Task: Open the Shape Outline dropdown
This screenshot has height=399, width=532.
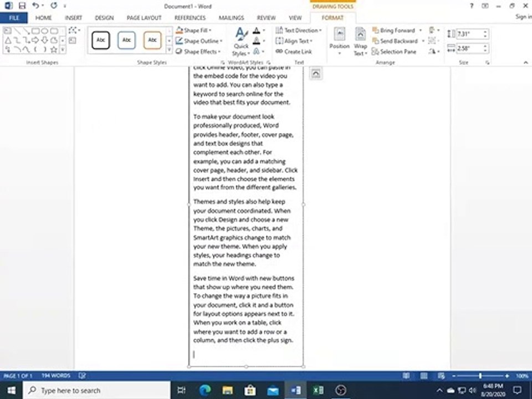Action: point(199,41)
